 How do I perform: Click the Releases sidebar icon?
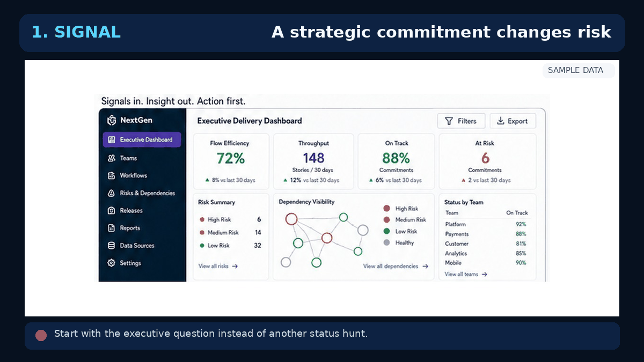coord(112,211)
